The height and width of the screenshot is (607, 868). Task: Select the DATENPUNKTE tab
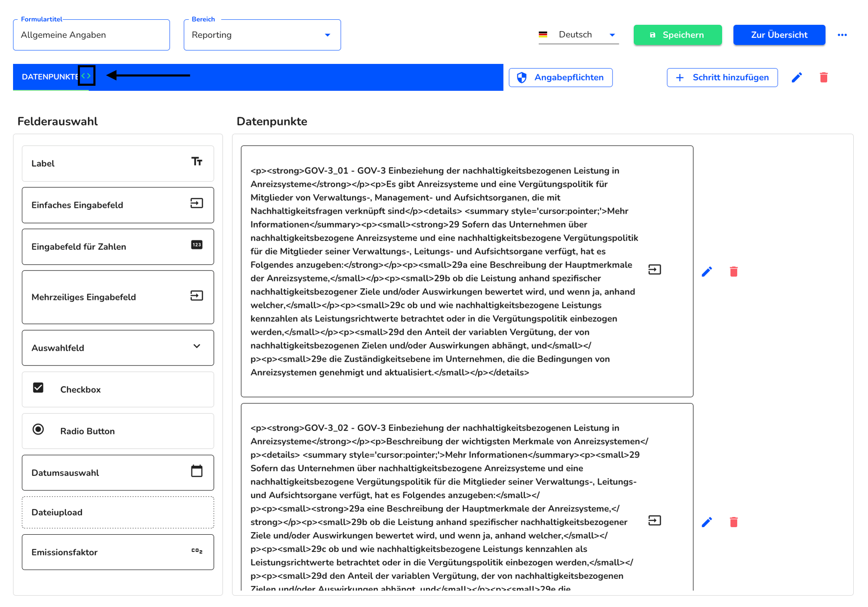pyautogui.click(x=51, y=77)
